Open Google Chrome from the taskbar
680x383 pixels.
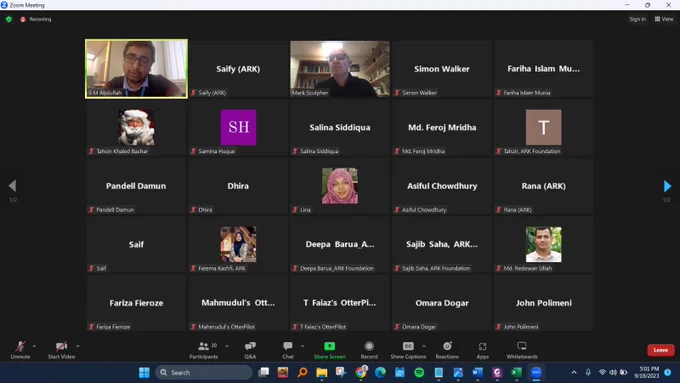click(x=361, y=373)
